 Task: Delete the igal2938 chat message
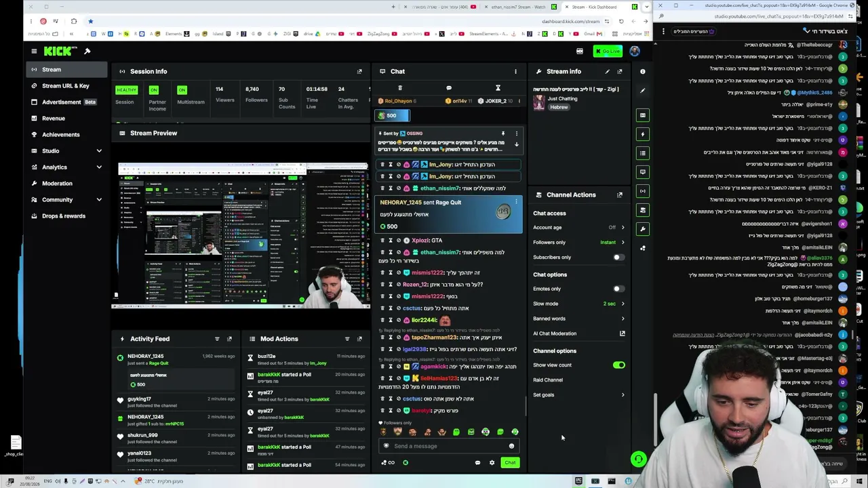[382, 350]
